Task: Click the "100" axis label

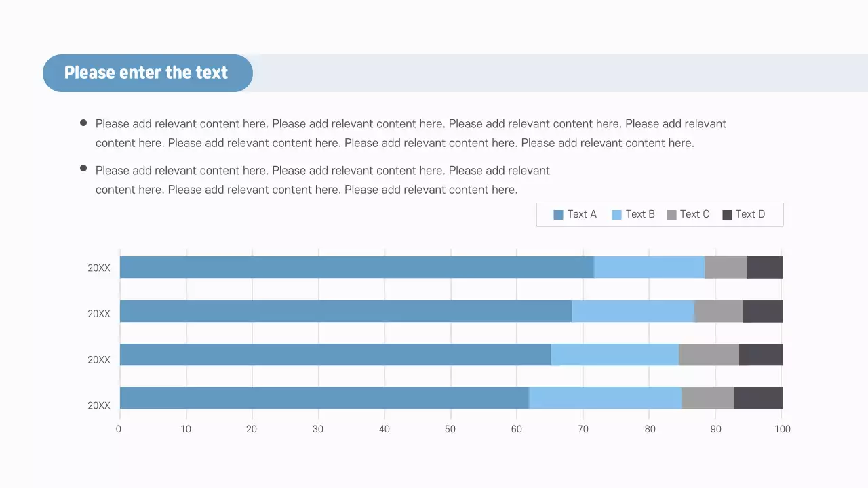Action: coord(782,429)
